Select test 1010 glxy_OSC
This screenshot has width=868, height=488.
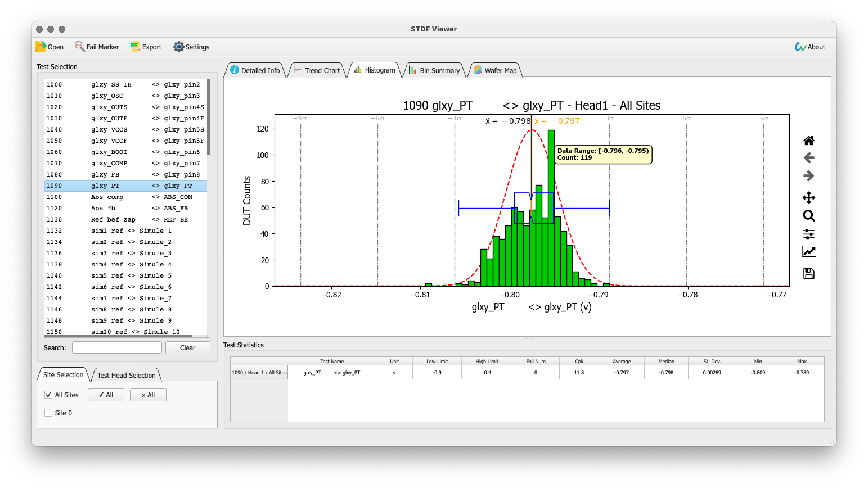tap(125, 96)
